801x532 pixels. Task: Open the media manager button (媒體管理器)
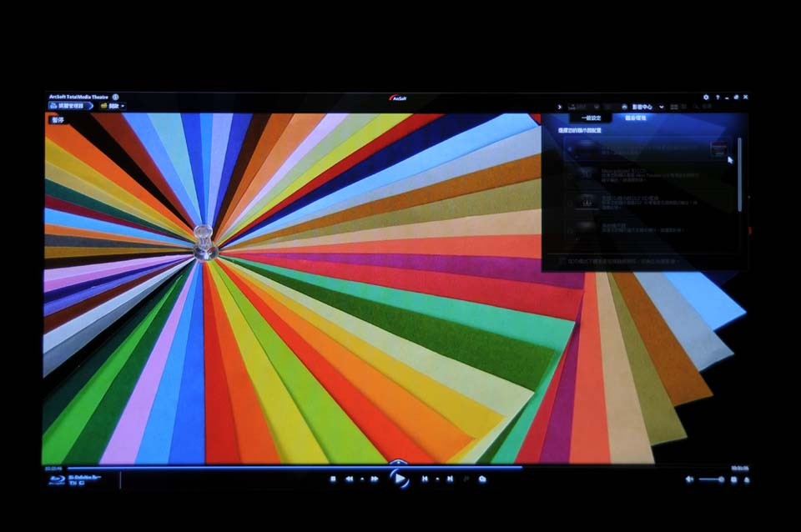coord(70,106)
